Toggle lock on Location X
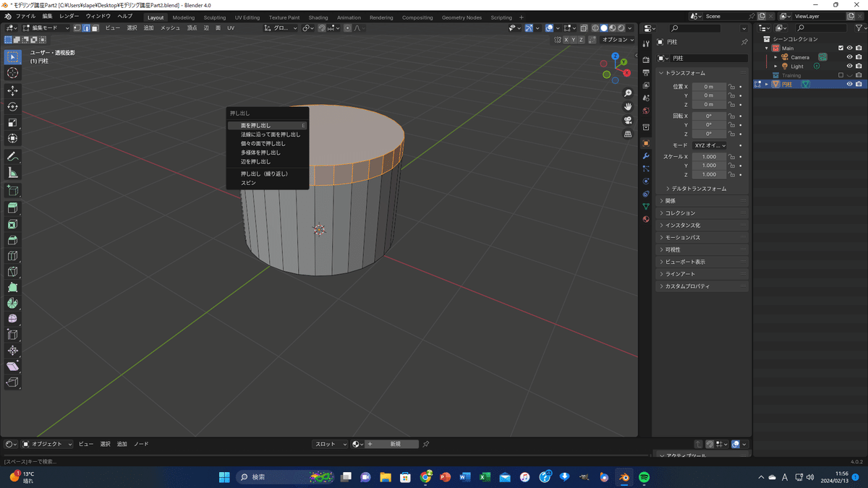Viewport: 868px width, 488px height. click(x=732, y=87)
